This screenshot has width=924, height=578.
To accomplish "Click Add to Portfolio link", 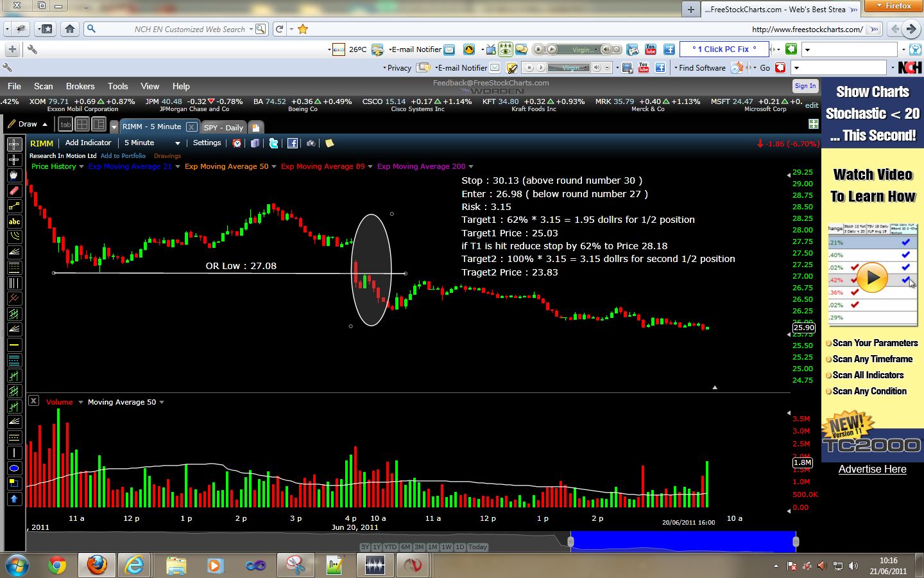I will (123, 155).
